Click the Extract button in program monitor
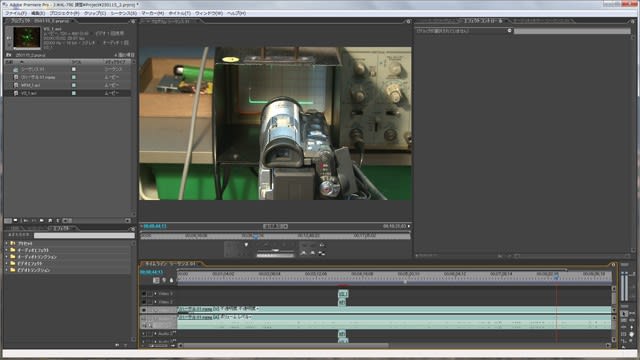 point(312,253)
